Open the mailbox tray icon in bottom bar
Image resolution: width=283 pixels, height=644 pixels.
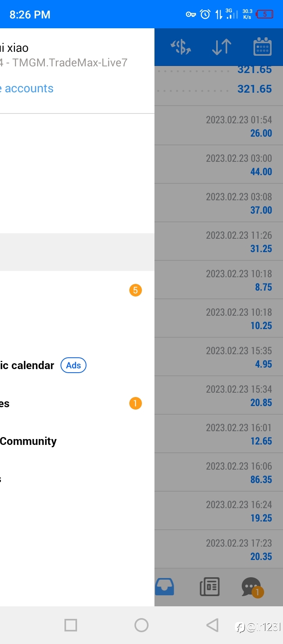pyautogui.click(x=165, y=587)
